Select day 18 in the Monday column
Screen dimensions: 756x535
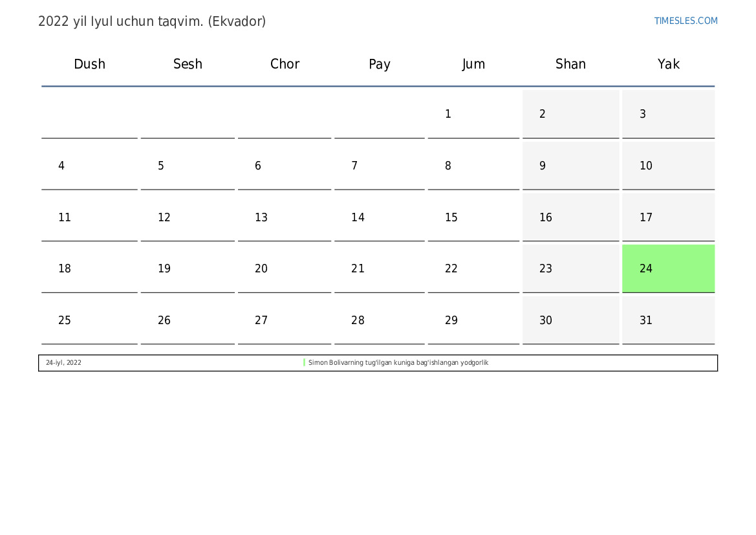click(89, 268)
